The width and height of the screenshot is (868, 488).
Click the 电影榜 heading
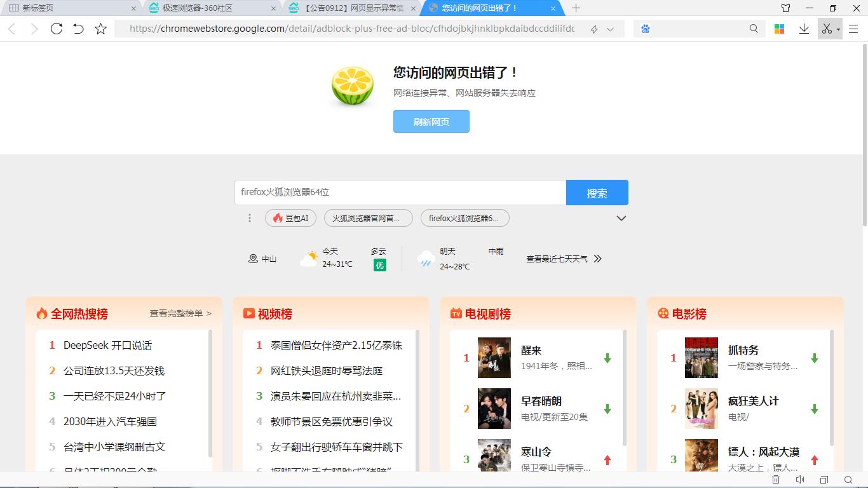click(x=689, y=314)
